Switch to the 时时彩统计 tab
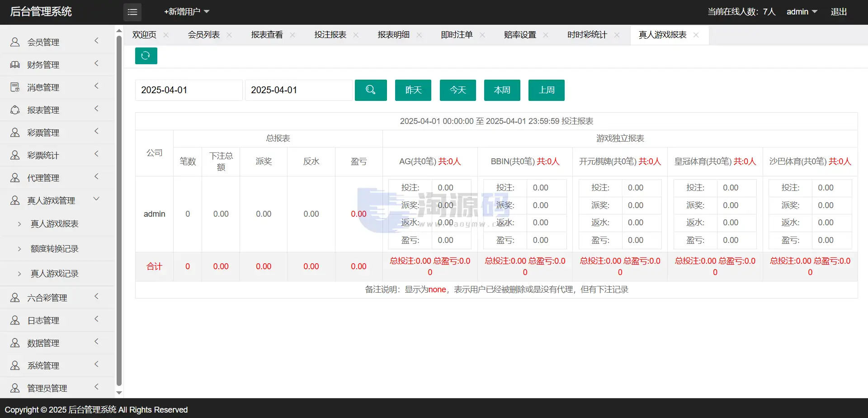The width and height of the screenshot is (868, 418). pyautogui.click(x=587, y=35)
